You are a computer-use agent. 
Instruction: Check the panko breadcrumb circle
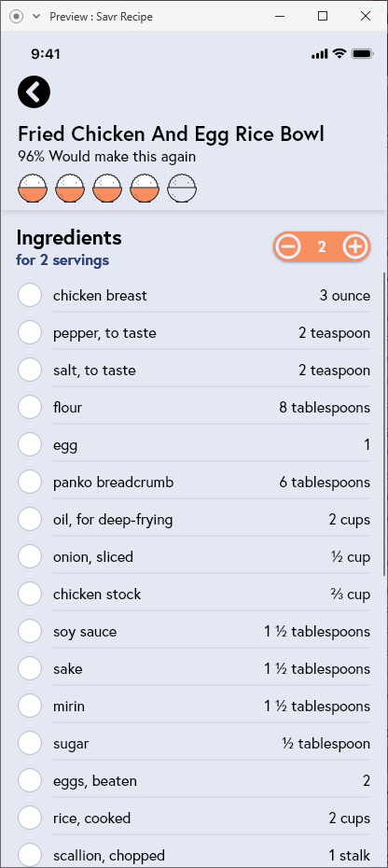tap(30, 483)
